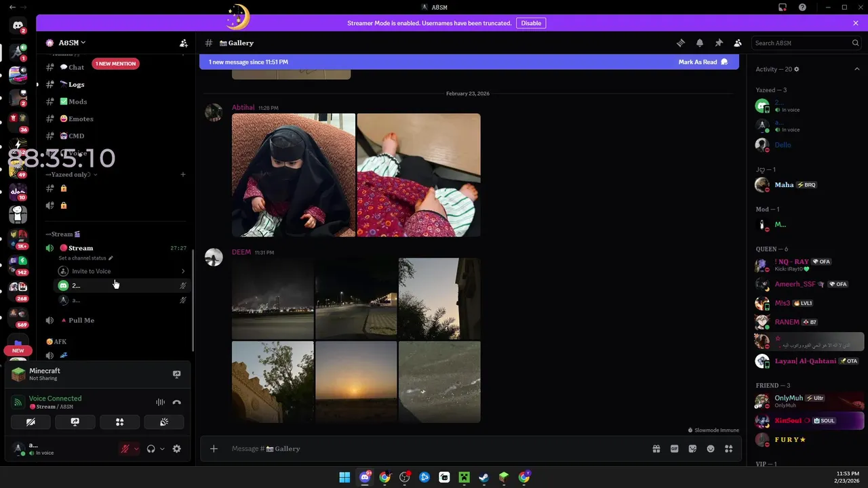868x488 pixels.
Task: Open soundboard in voice panel
Action: [163, 422]
